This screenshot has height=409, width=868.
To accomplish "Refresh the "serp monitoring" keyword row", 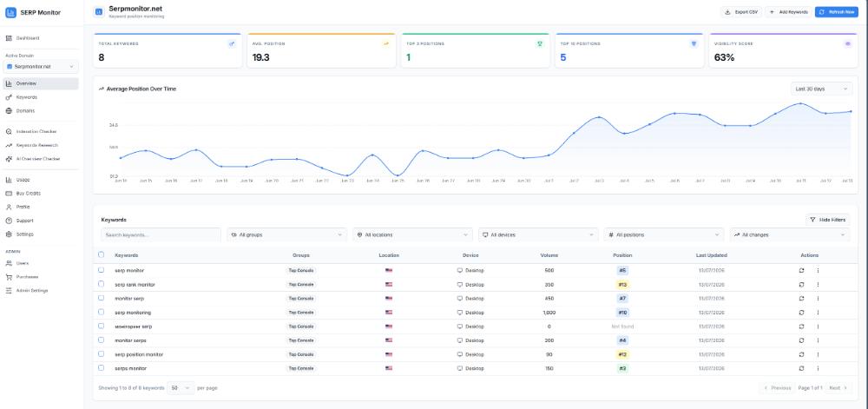I will [801, 312].
